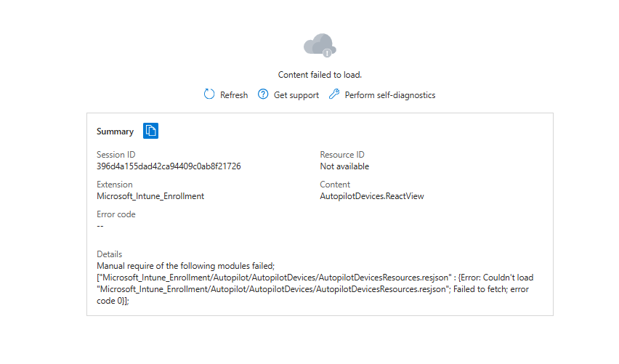Screen dimensions: 619x364
Task: Click the Microsoft_Intune_Enrollment extension value
Action: pyautogui.click(x=150, y=196)
